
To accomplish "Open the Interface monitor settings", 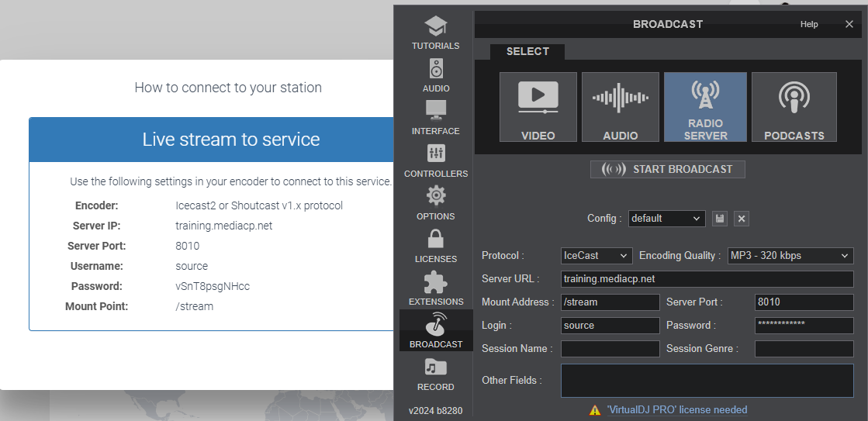I will click(x=436, y=118).
